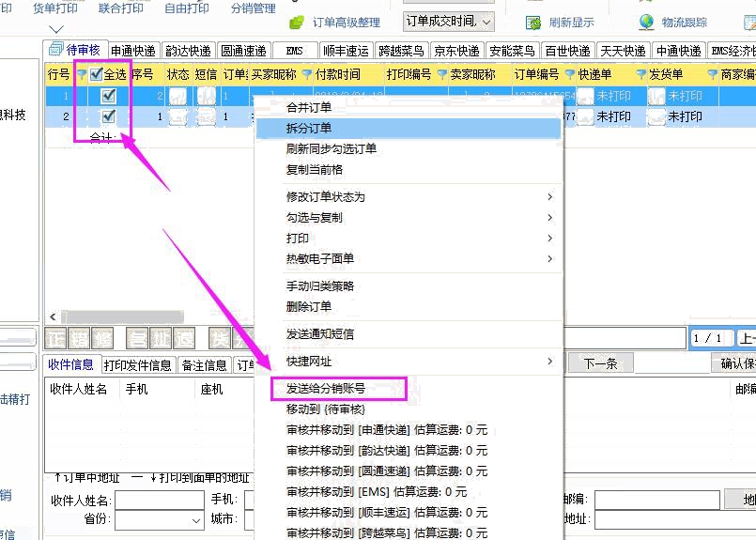Choose 拆分订单 from context menu

click(409, 129)
